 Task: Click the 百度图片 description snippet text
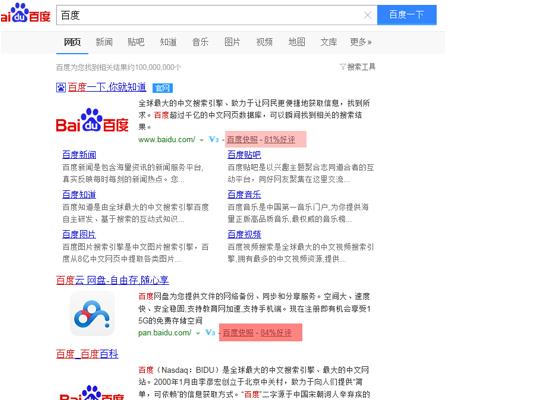136,253
